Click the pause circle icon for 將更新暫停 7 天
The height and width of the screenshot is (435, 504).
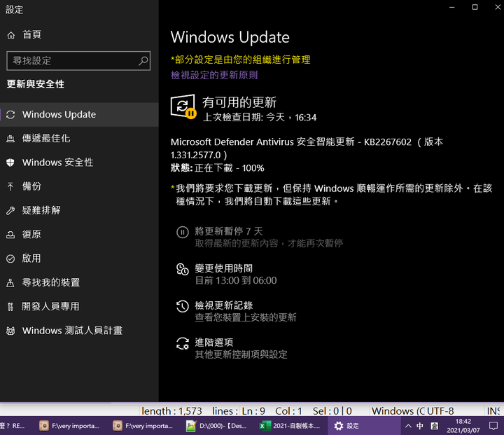click(183, 233)
